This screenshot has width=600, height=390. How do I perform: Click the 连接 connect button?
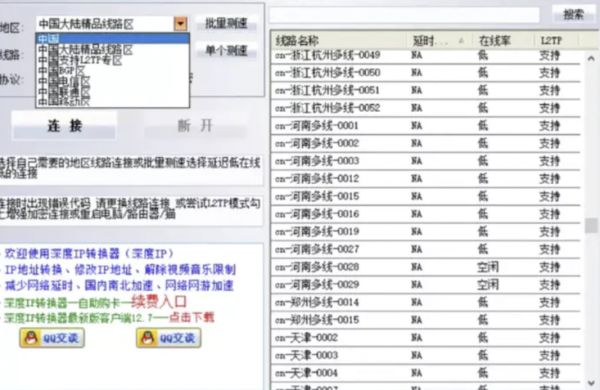(x=64, y=125)
